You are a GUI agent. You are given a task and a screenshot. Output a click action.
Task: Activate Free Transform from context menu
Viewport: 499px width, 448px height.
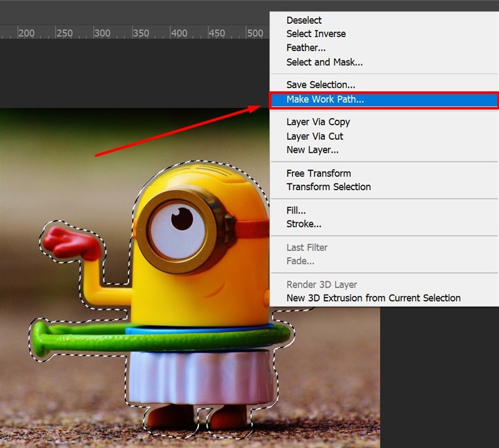[x=318, y=173]
